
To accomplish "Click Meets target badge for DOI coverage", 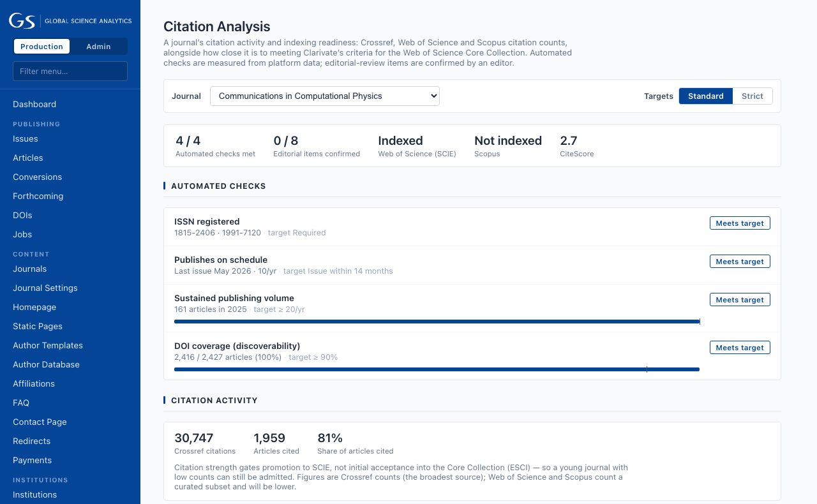I will [x=740, y=348].
